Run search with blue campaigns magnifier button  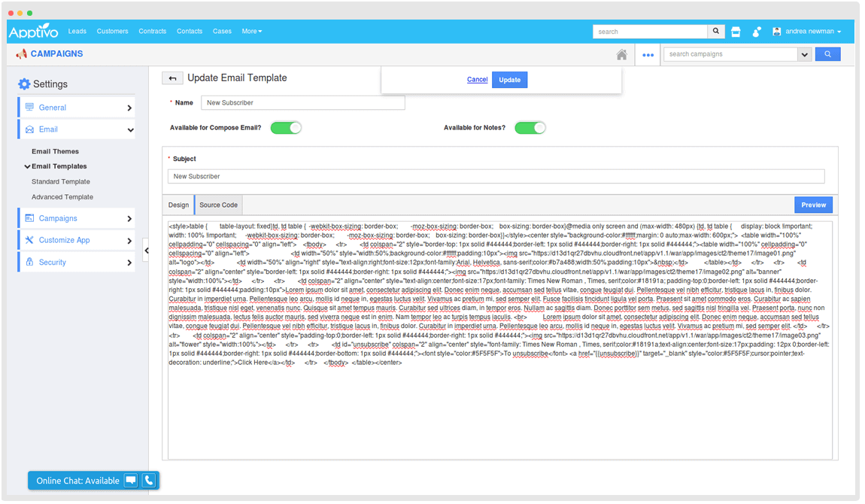(x=827, y=54)
